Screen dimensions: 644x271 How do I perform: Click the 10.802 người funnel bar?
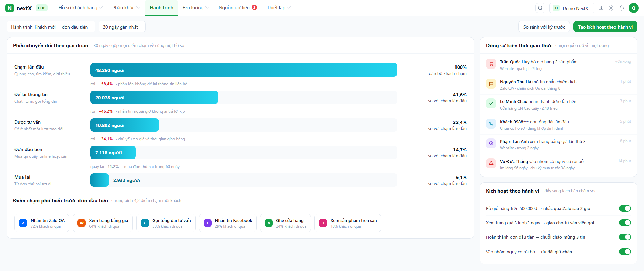pyautogui.click(x=124, y=125)
